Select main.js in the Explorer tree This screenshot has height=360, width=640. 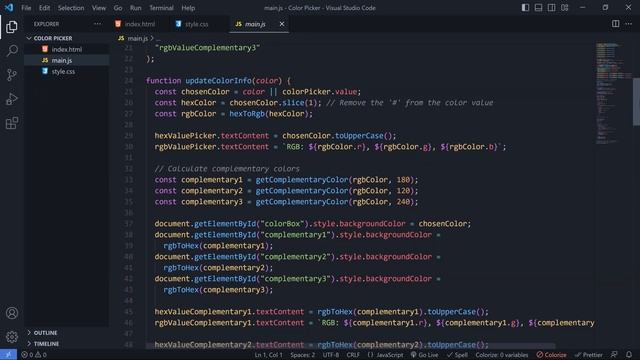[67, 60]
